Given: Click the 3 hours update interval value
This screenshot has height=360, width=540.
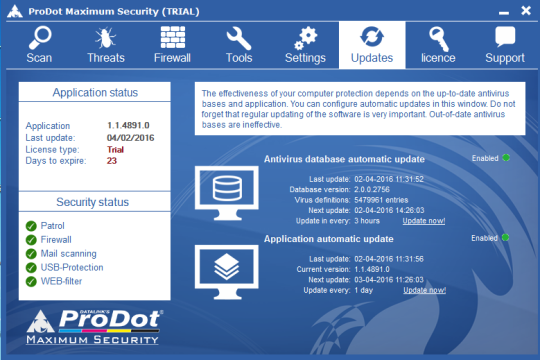Looking at the screenshot, I should coord(367,221).
